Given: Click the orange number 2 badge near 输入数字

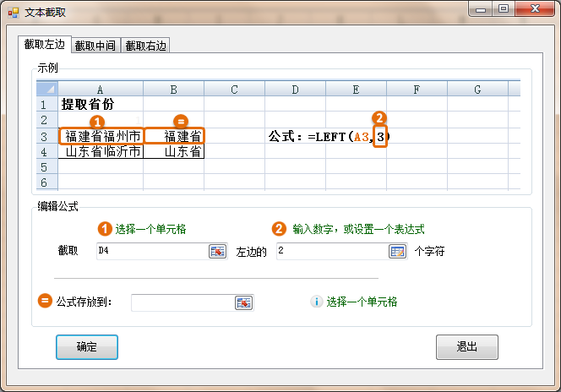Looking at the screenshot, I should point(279,229).
